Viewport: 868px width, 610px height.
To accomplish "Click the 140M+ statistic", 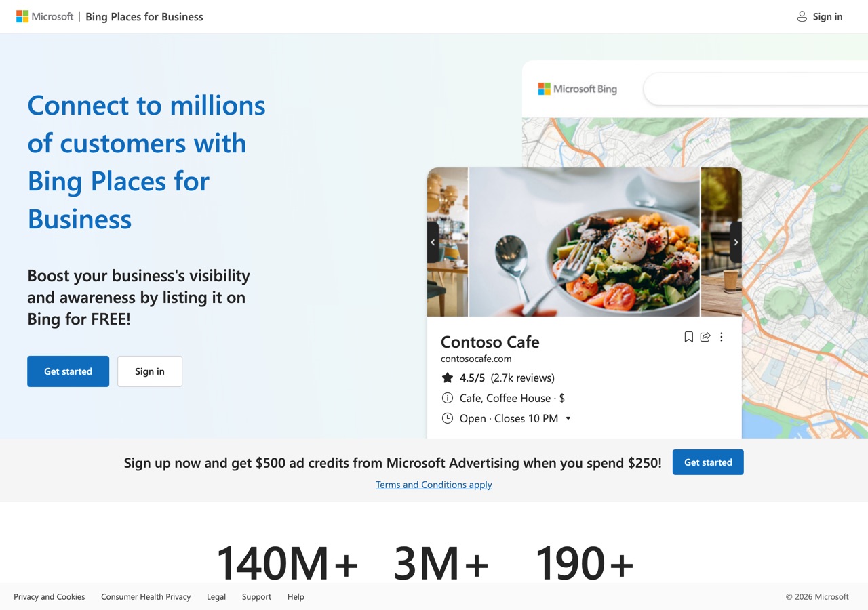I will click(287, 563).
